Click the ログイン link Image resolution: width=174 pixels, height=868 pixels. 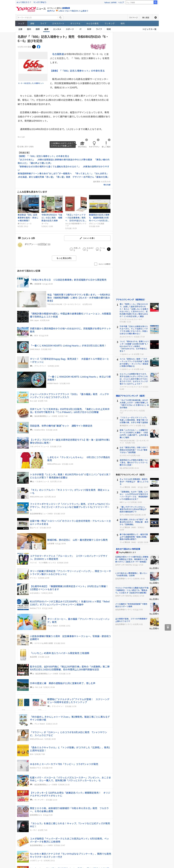[51, 11]
